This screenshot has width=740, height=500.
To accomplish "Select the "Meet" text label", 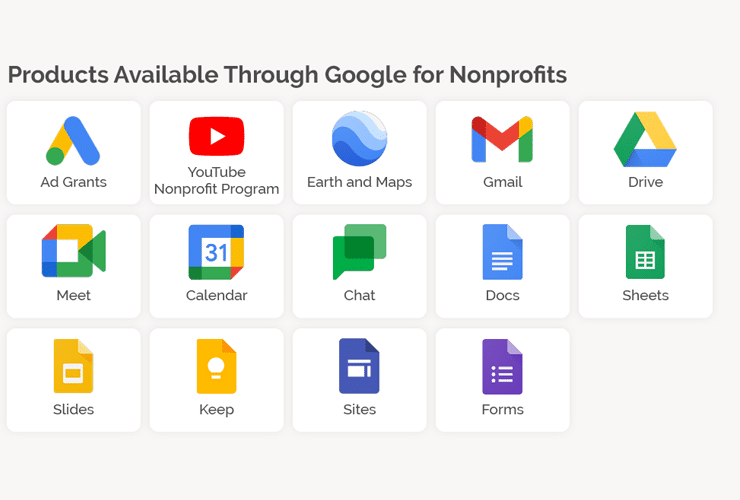I will click(x=74, y=295).
